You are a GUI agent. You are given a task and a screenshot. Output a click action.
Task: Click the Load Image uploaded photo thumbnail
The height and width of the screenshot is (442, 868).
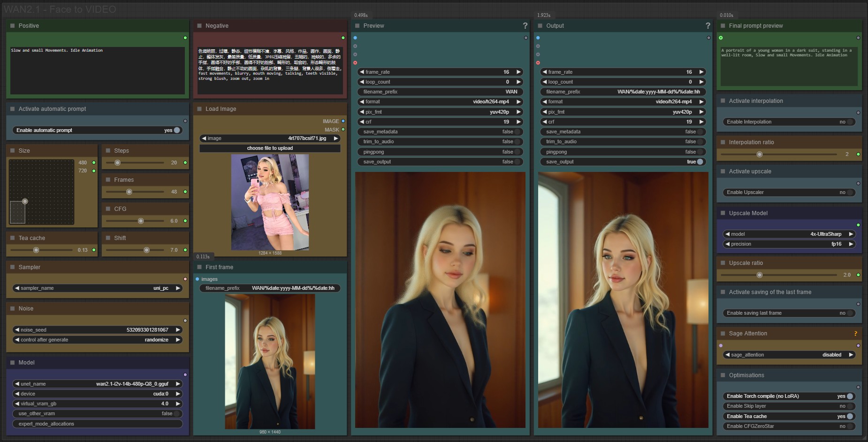click(270, 202)
